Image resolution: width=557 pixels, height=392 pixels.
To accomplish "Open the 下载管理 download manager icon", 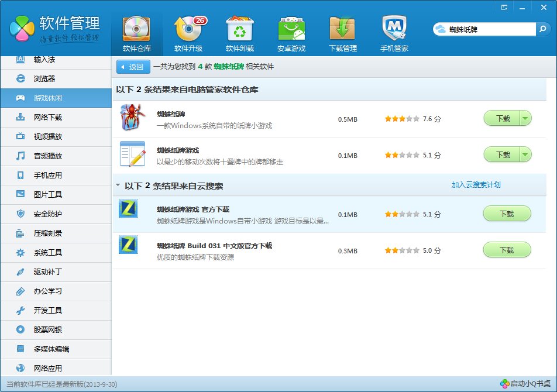I will (x=342, y=28).
